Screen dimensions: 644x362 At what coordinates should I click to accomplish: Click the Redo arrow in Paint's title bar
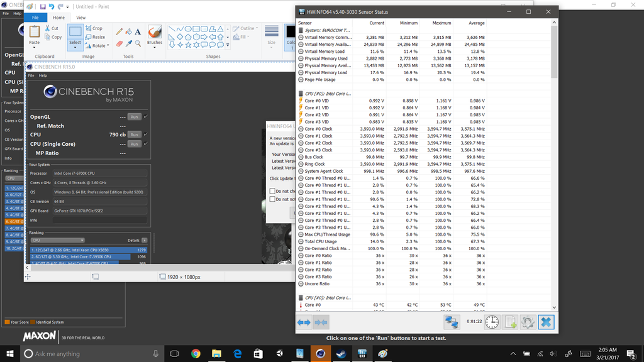(x=60, y=6)
